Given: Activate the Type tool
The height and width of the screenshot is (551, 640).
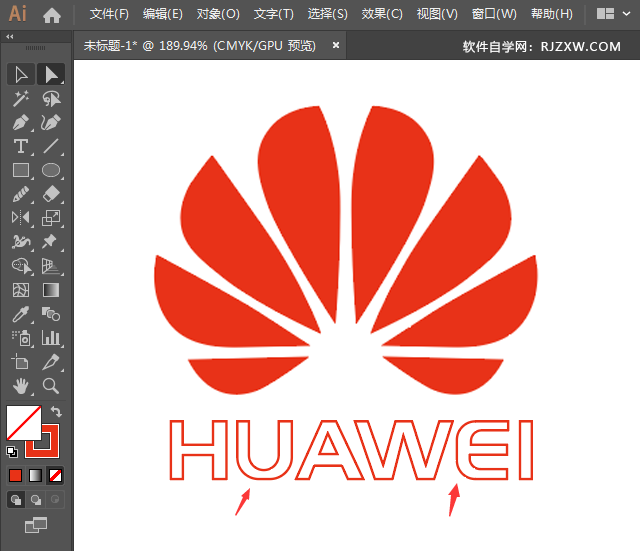Looking at the screenshot, I should coord(21,146).
